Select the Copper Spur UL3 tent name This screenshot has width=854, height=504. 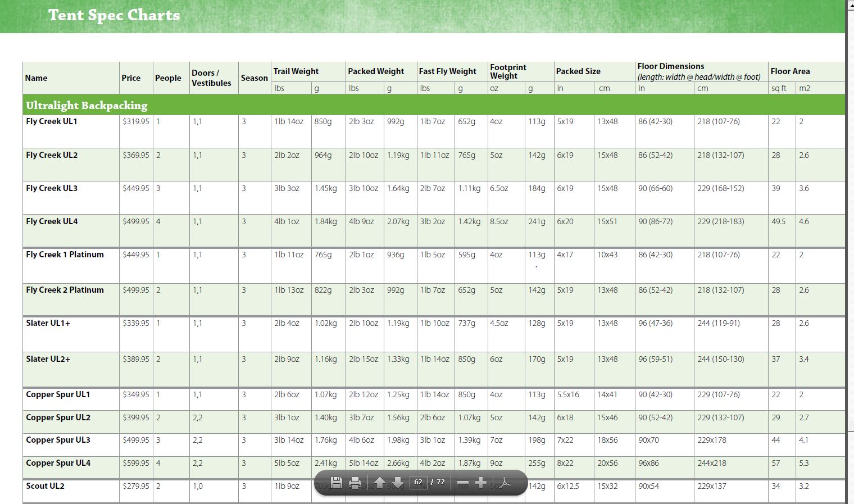[x=58, y=440]
